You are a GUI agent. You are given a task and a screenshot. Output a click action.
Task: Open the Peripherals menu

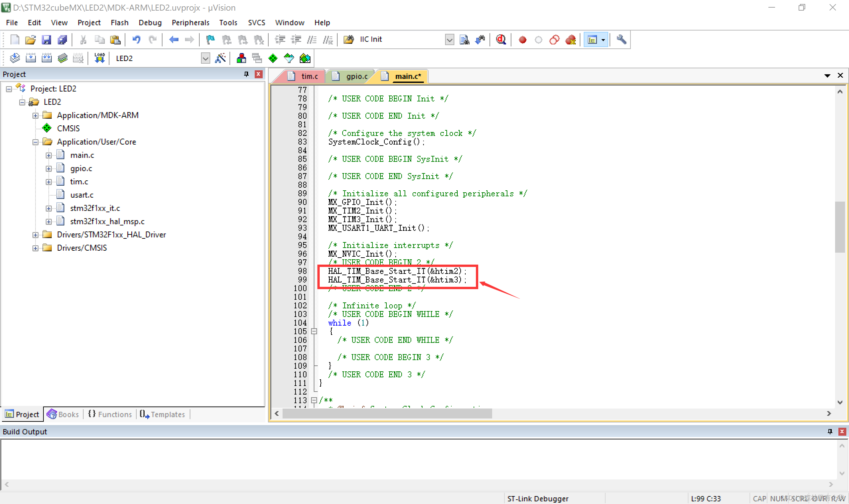190,23
